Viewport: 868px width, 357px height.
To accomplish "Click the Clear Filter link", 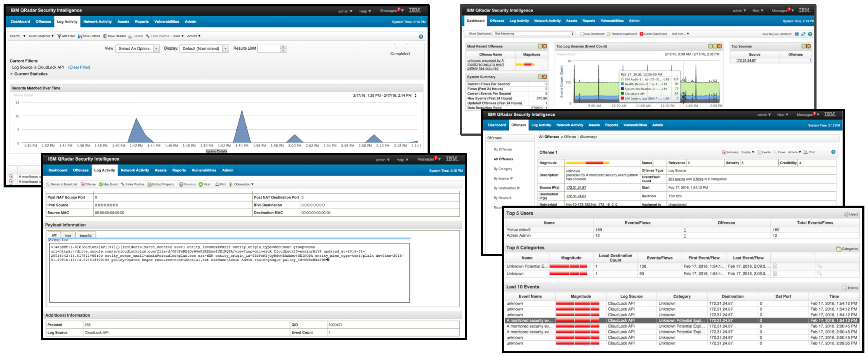I will coord(79,67).
